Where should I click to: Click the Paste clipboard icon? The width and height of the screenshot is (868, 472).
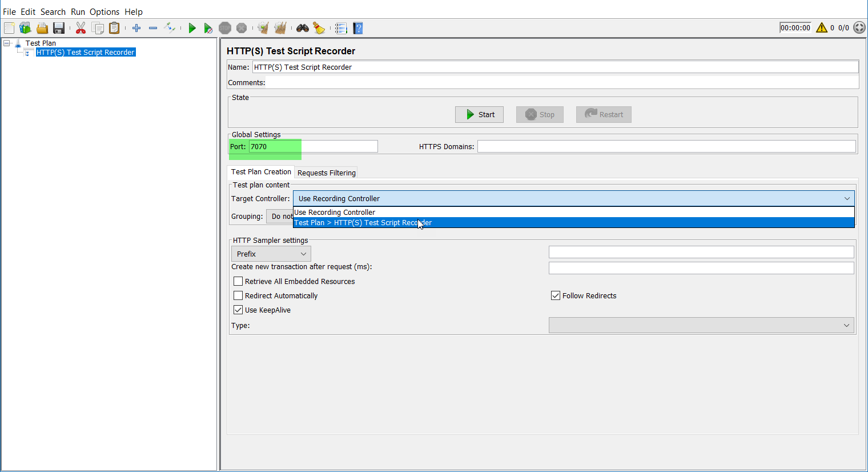click(114, 28)
